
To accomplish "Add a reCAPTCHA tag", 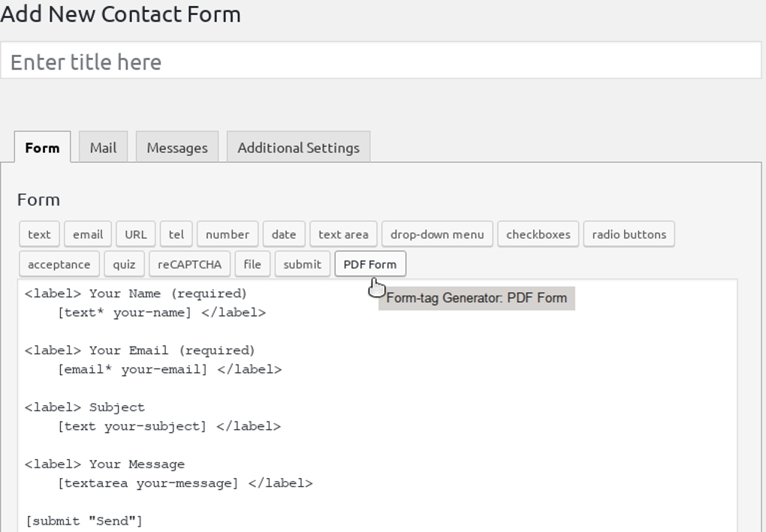I will [x=188, y=263].
